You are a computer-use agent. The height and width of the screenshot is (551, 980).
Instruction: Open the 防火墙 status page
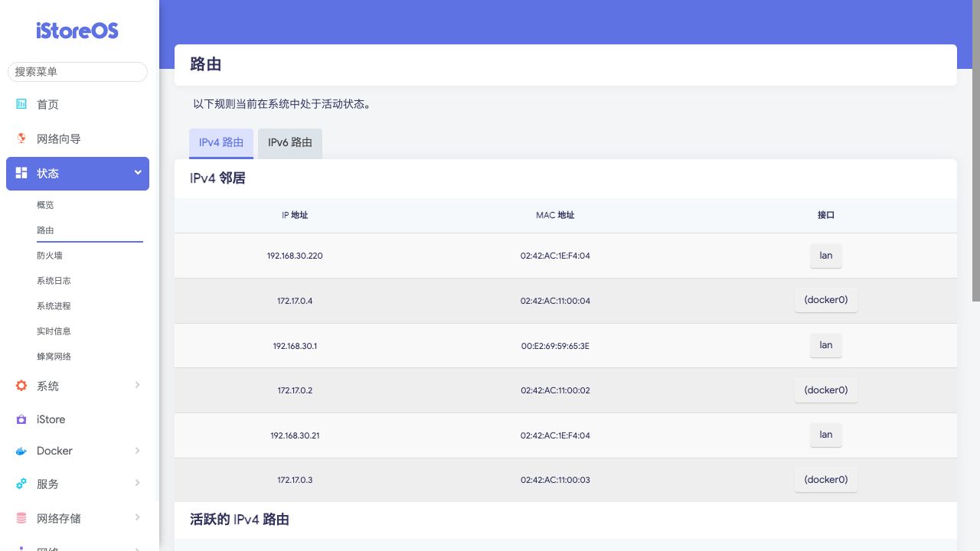pos(50,256)
